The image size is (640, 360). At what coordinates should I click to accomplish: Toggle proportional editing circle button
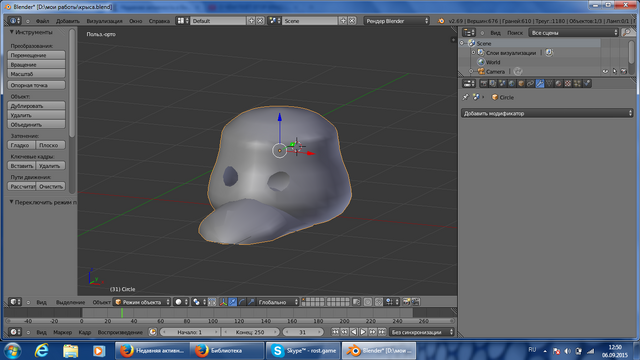pos(368,302)
